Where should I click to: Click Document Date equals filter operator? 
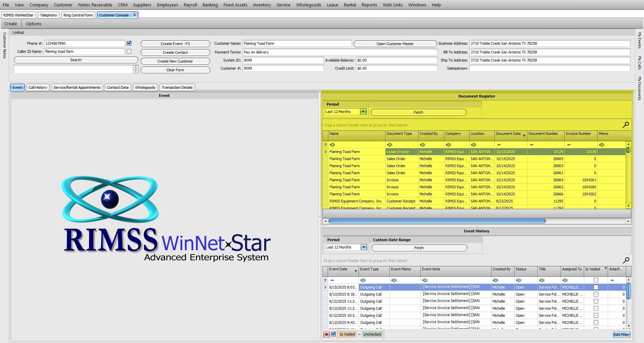point(499,145)
